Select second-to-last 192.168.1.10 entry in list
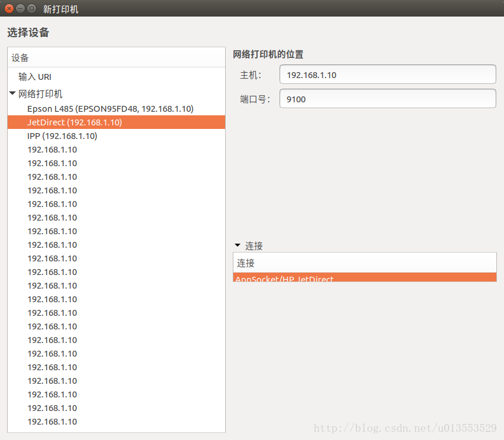Screen dimensions: 504x440 [52, 408]
